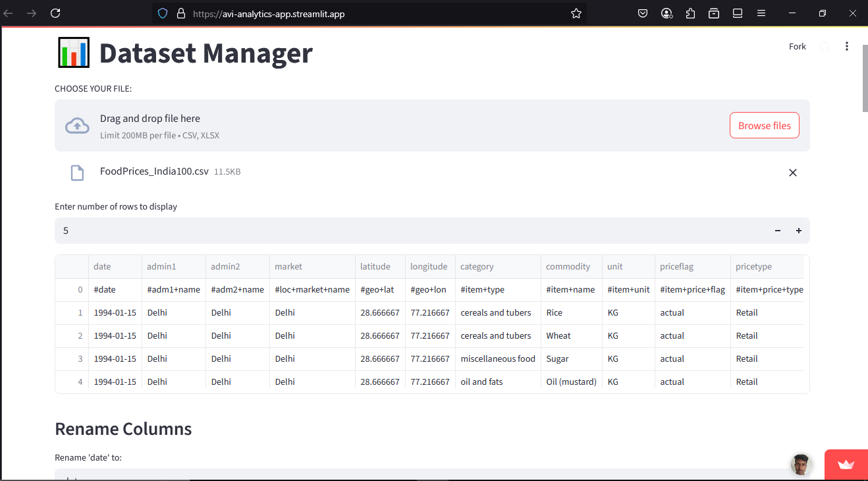Sort by the 'admin2' column header
This screenshot has width=868, height=481.
[238, 267]
